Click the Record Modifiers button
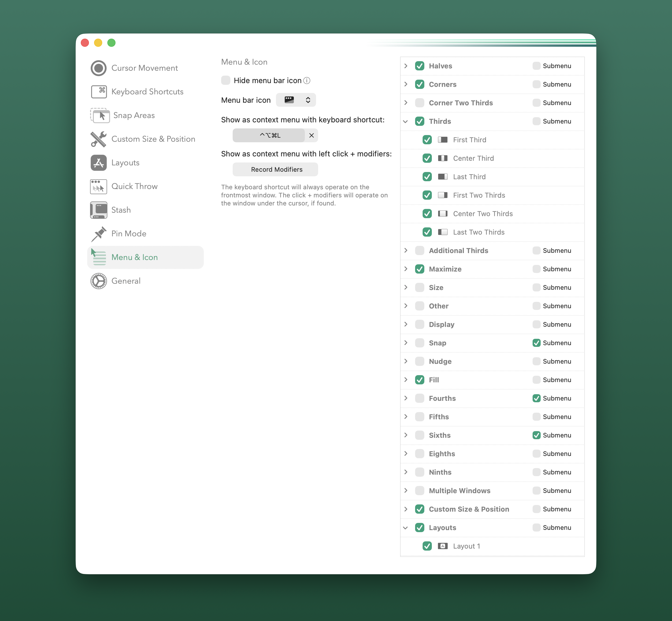Image resolution: width=672 pixels, height=621 pixels. (x=275, y=169)
